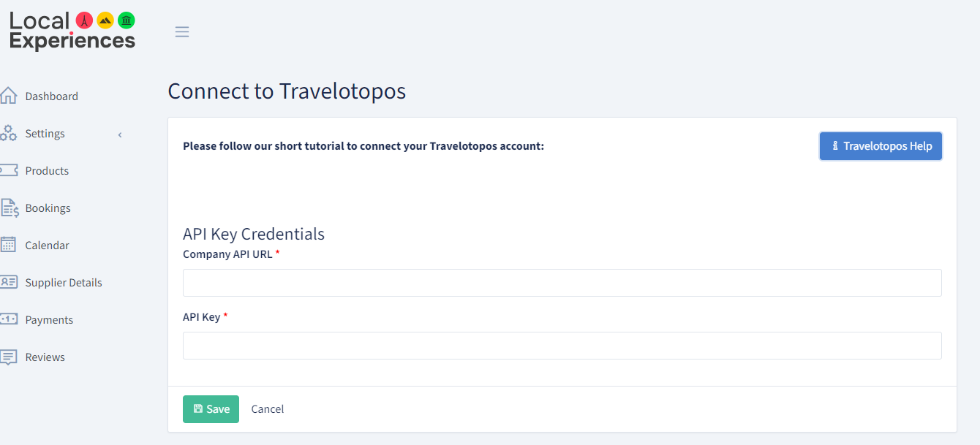Click the Dashboard home icon

9,96
